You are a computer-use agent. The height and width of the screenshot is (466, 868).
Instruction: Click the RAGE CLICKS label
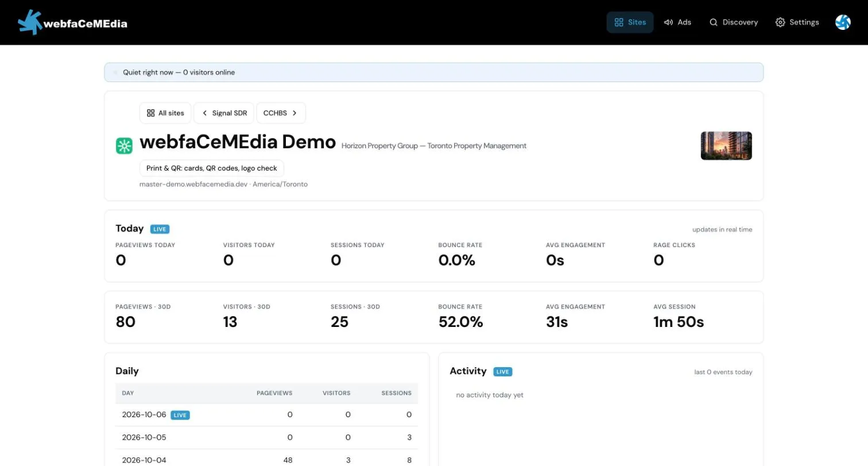pyautogui.click(x=674, y=245)
